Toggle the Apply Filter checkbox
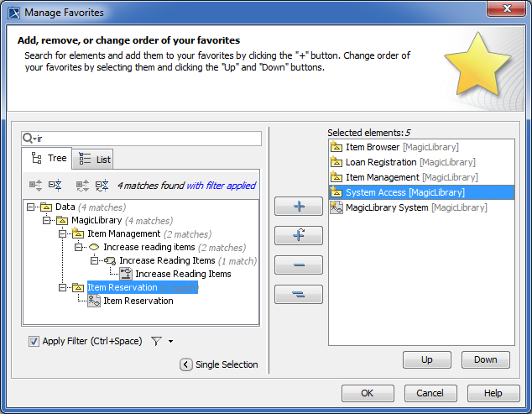Image resolution: width=532 pixels, height=414 pixels. [34, 341]
